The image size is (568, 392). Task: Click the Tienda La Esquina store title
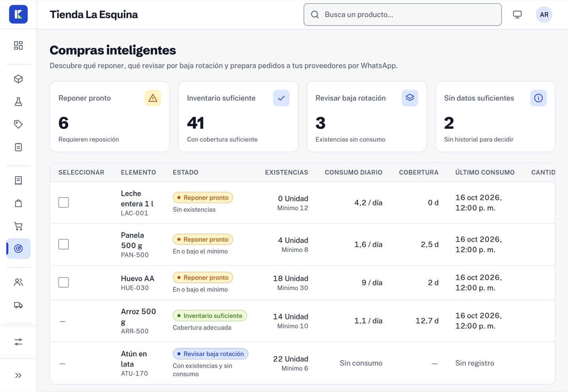(94, 15)
